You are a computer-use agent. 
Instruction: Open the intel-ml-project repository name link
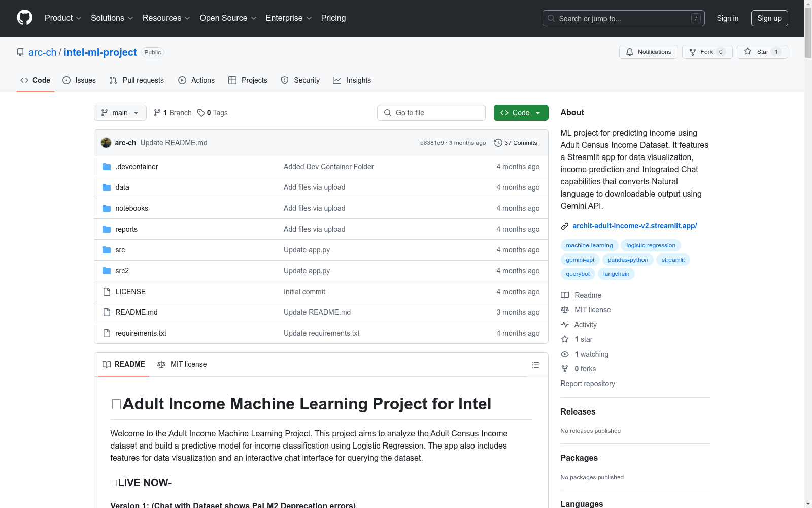[100, 52]
